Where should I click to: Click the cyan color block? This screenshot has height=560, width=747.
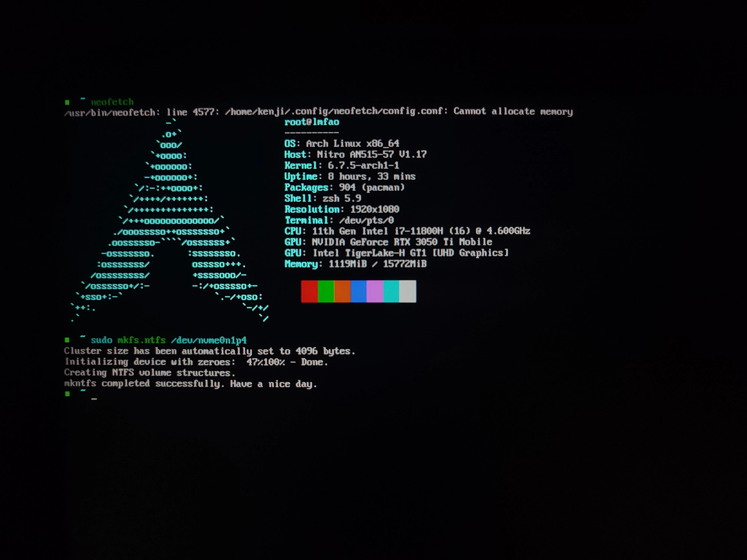click(x=391, y=291)
